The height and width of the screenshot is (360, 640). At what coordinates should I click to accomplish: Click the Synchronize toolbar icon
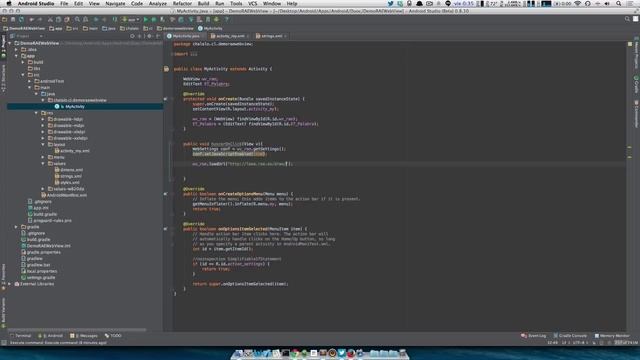pyautogui.click(x=21, y=20)
